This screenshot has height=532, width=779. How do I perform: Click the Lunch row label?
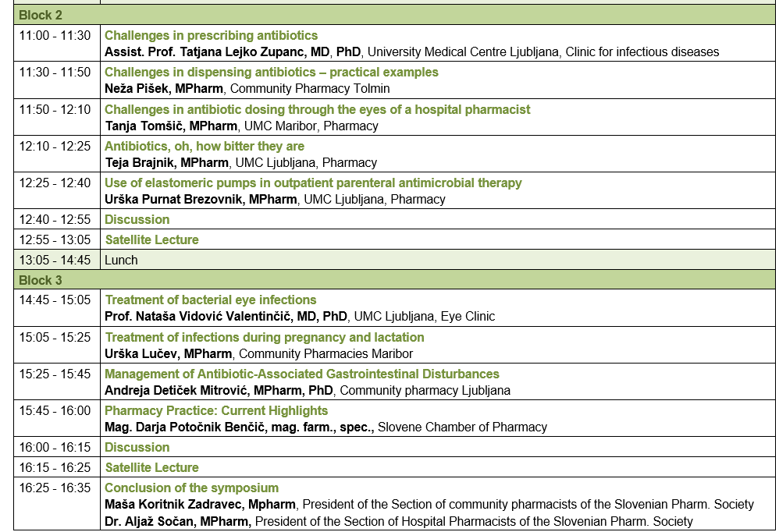[121, 261]
